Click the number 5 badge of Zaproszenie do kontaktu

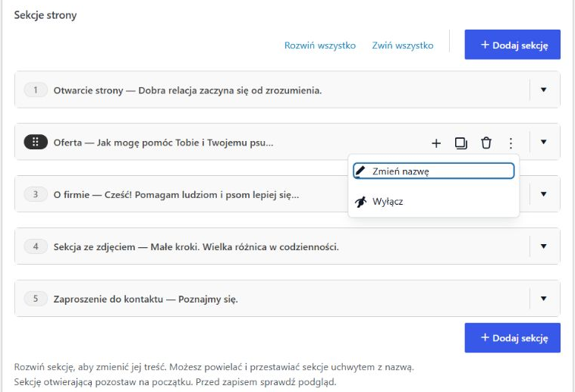(x=36, y=299)
